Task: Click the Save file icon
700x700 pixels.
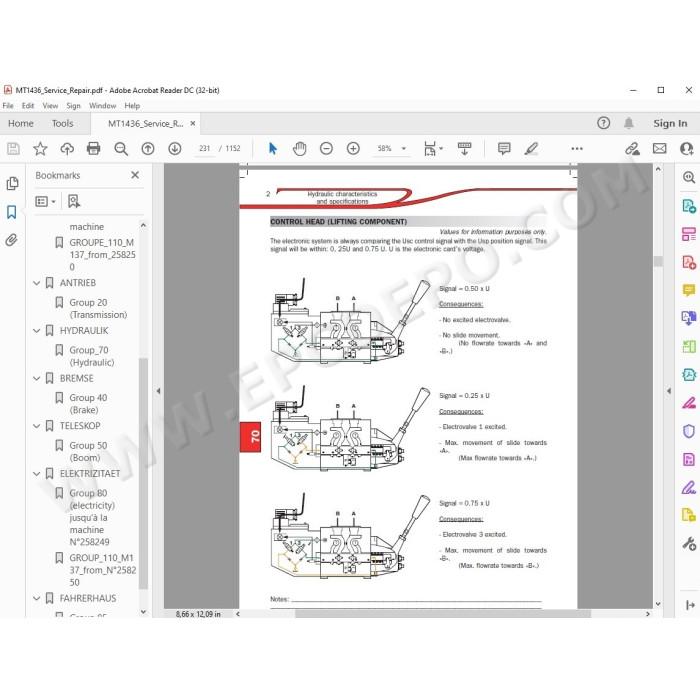Action: 13,148
